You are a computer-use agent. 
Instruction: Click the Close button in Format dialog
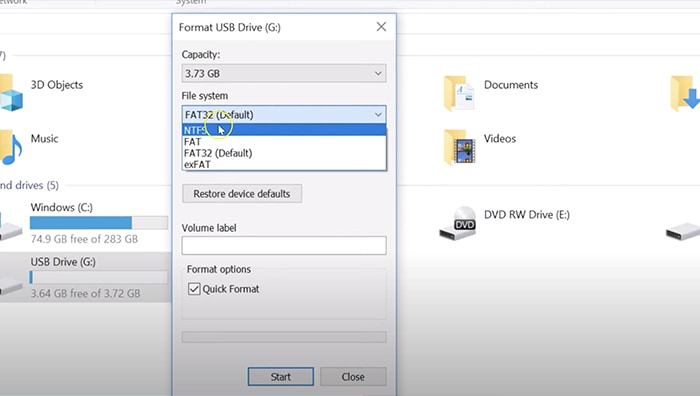[353, 377]
